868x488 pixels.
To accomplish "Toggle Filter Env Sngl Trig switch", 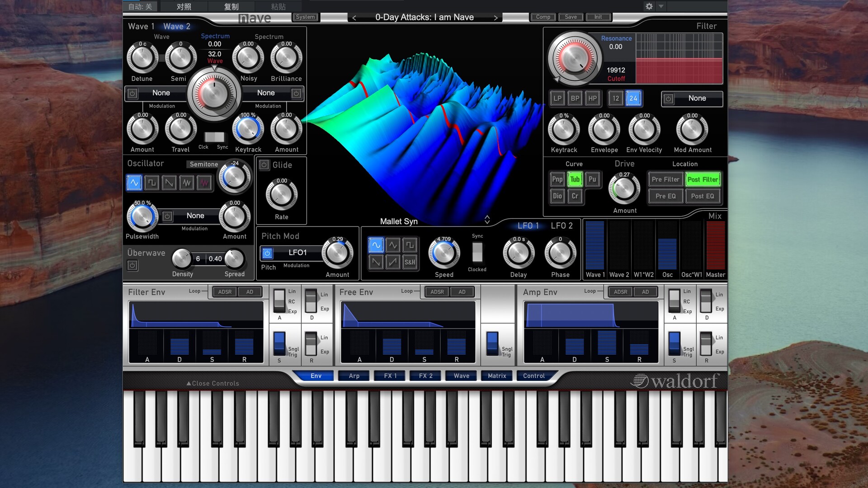I will tap(279, 343).
